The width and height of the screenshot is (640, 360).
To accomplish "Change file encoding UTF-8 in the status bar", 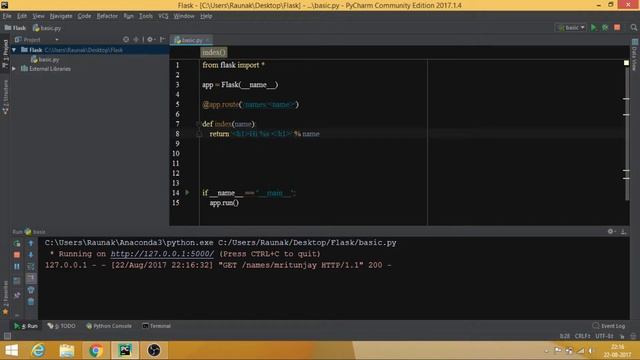I will 604,336.
